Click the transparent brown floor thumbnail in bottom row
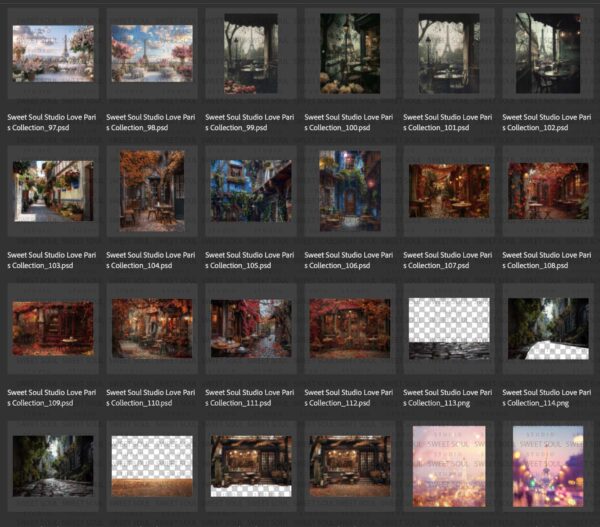 click(x=152, y=466)
